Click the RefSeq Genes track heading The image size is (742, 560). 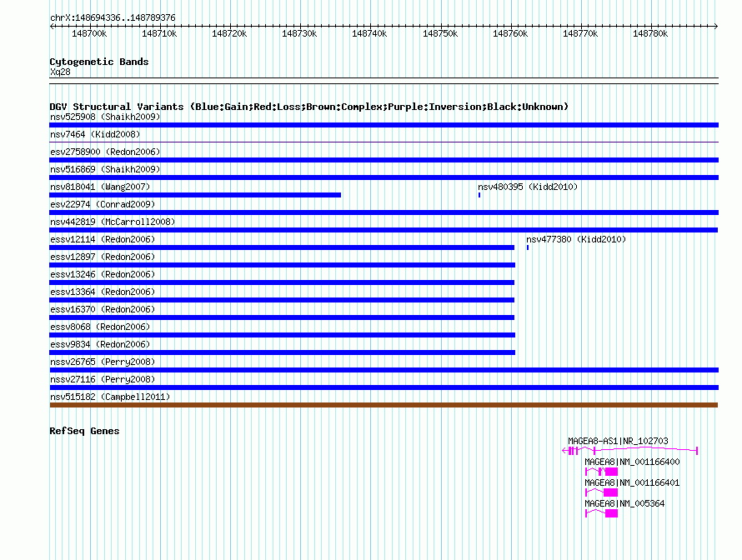[x=84, y=431]
